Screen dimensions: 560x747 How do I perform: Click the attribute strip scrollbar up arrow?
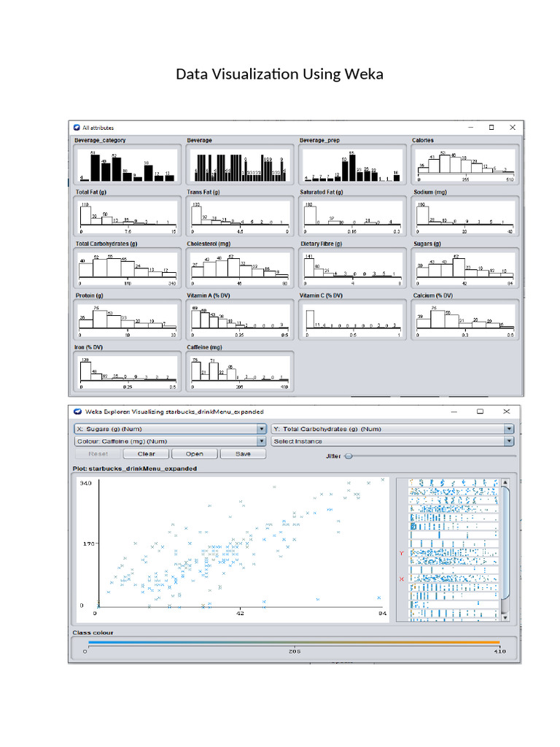505,483
